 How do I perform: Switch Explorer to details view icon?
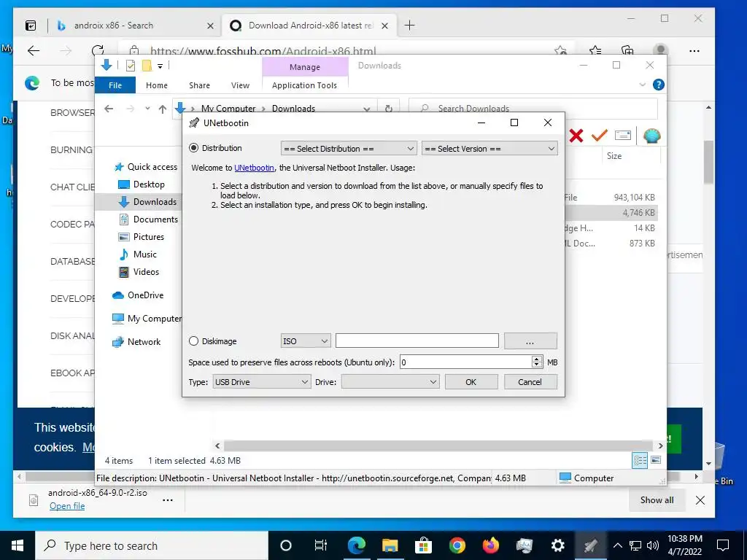640,460
